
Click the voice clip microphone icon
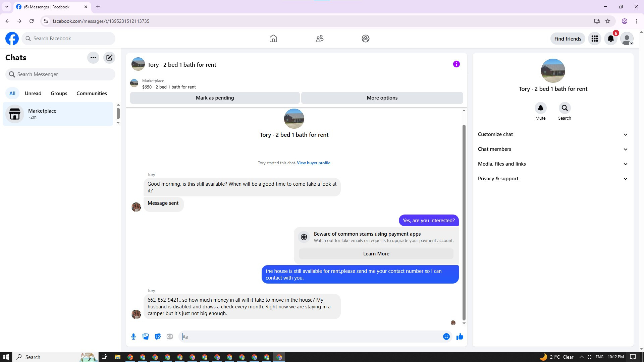click(x=133, y=337)
